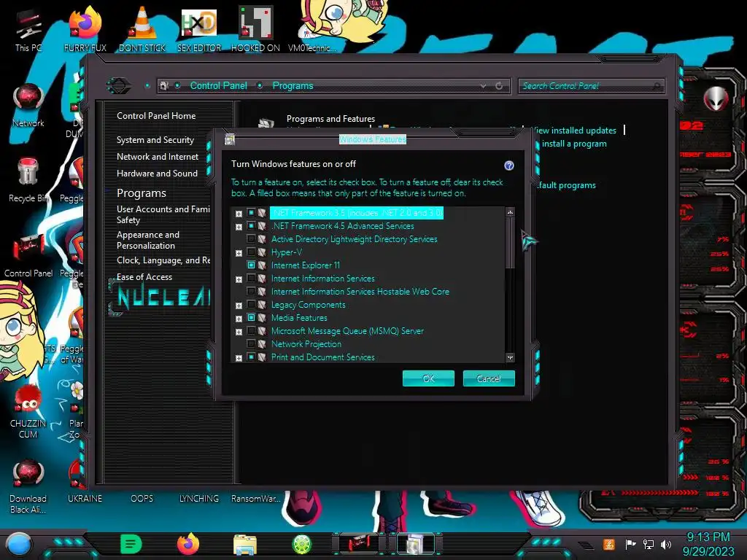Click the Control Panel back navigation button
The image size is (747, 560).
pos(119,86)
